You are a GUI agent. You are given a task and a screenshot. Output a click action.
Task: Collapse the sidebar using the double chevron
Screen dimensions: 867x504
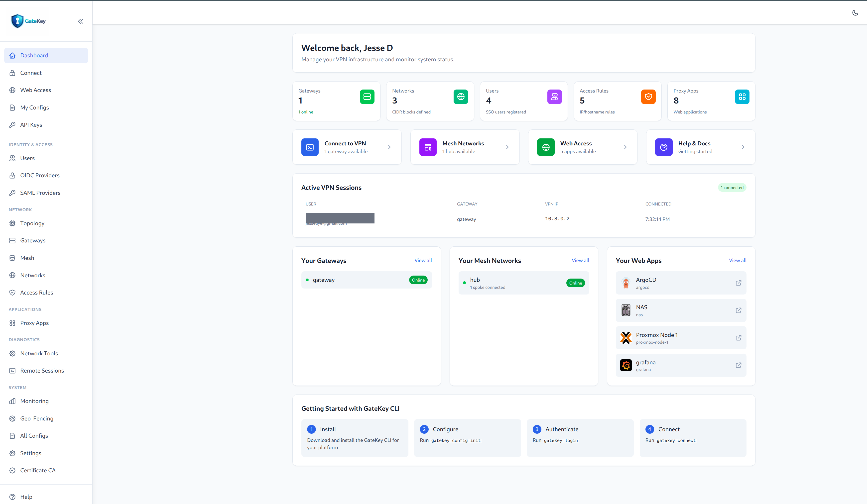pyautogui.click(x=81, y=21)
